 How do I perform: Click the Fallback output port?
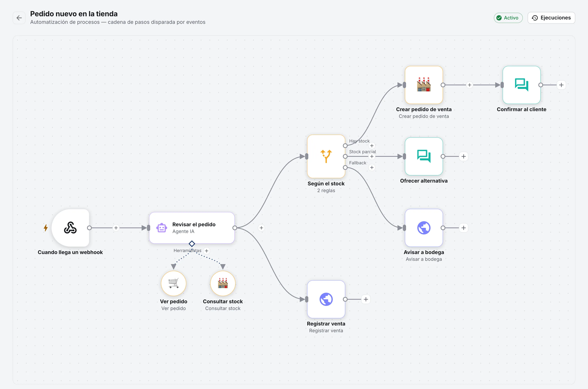[345, 168]
